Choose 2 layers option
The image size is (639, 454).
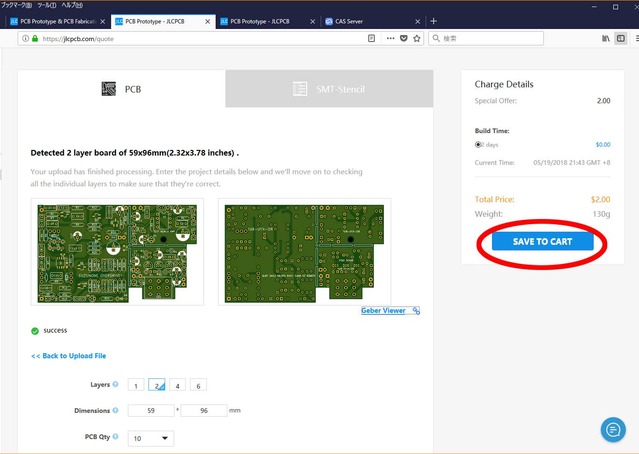point(156,385)
